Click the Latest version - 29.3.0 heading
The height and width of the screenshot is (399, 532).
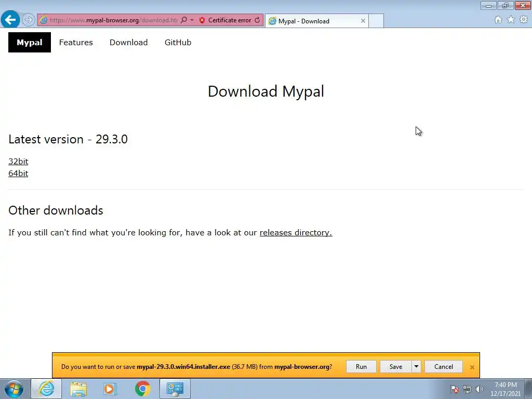coord(68,139)
